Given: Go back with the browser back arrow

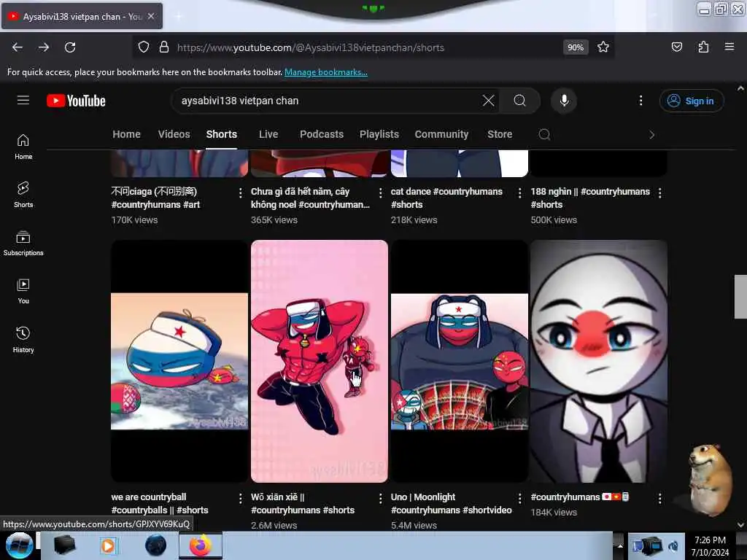Looking at the screenshot, I should [x=18, y=47].
